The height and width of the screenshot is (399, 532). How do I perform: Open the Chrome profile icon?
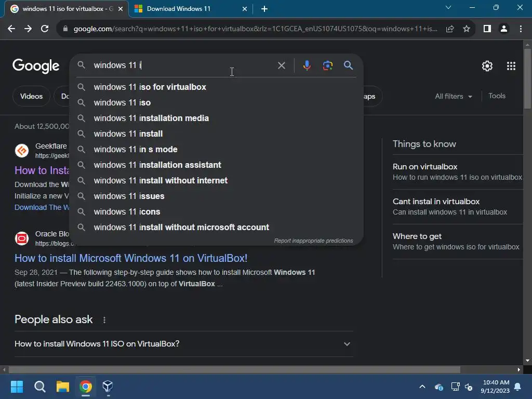(504, 29)
